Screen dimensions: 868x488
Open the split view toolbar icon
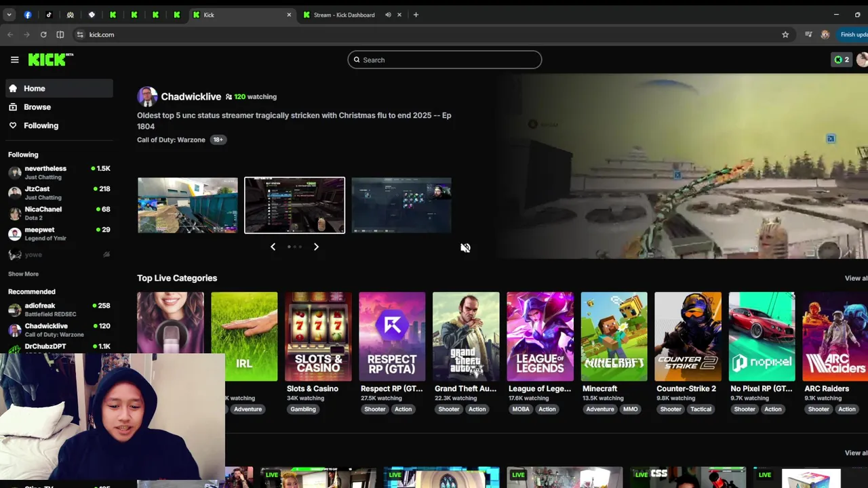(60, 35)
